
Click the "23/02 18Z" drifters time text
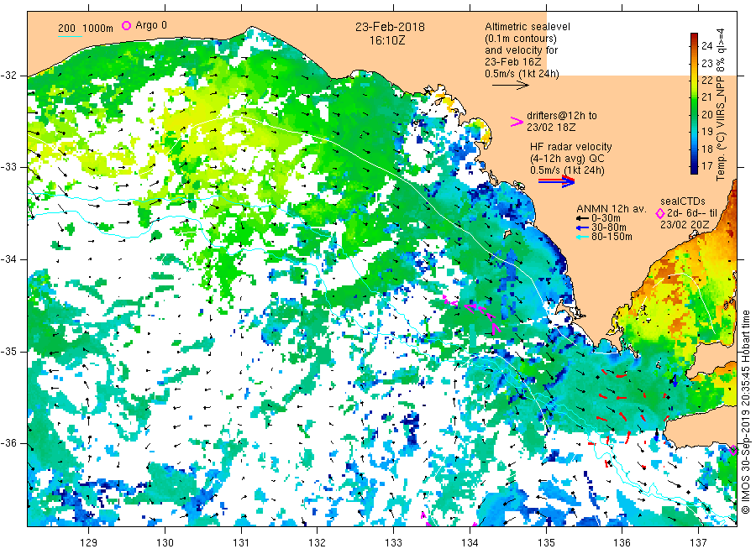[x=551, y=128]
